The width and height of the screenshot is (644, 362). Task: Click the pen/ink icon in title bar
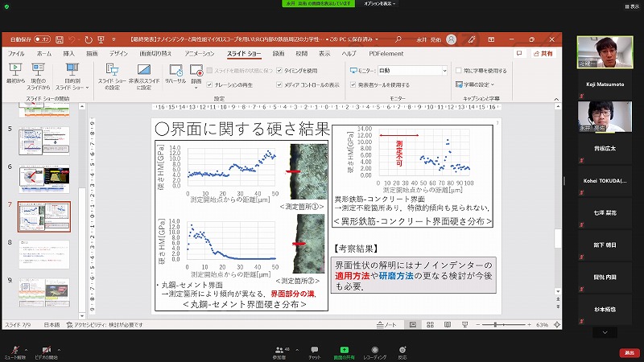click(x=472, y=39)
